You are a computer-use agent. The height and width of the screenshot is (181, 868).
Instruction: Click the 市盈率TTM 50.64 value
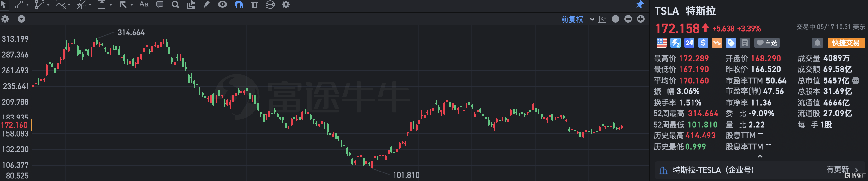click(776, 80)
